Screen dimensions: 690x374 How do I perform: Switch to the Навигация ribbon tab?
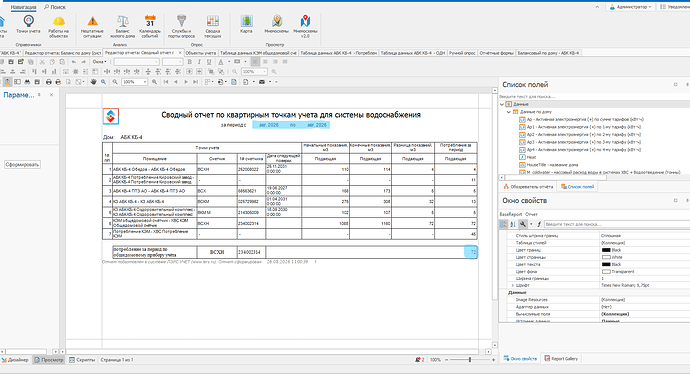pos(24,7)
